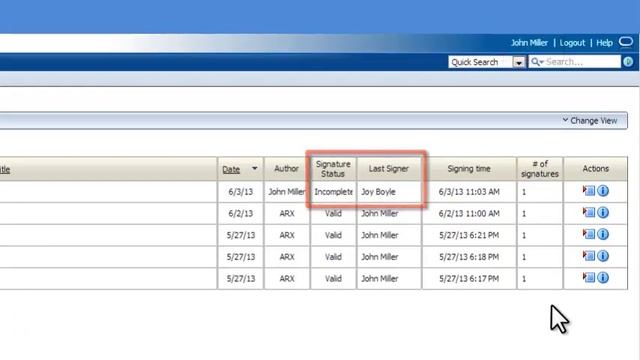Click the magnifier icon in the search box
This screenshot has width=640, height=360.
[x=535, y=62]
